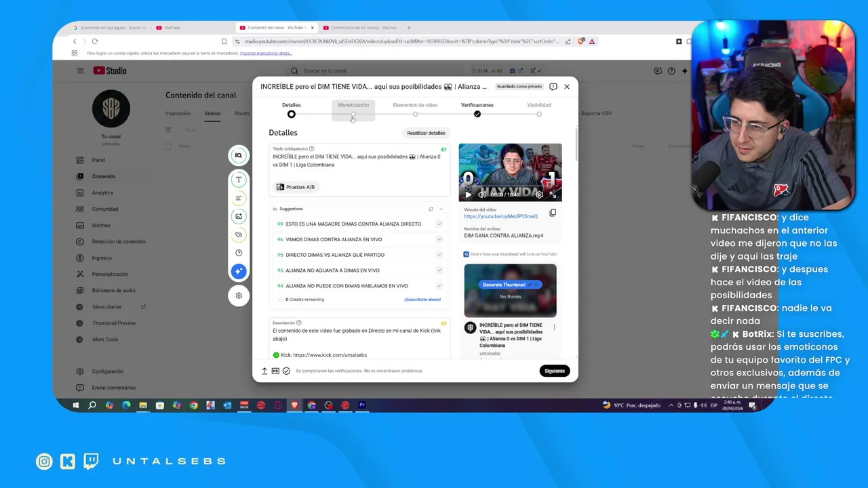
Task: Click the YouTube Studio logo
Action: (110, 70)
